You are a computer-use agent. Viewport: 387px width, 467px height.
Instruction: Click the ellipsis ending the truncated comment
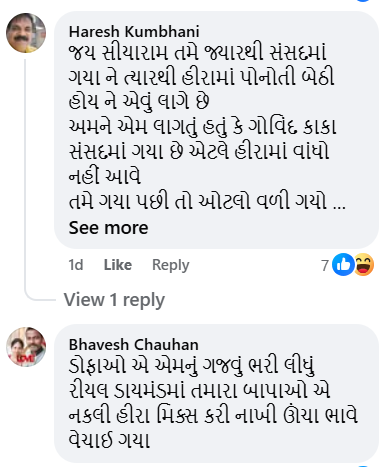(x=339, y=203)
